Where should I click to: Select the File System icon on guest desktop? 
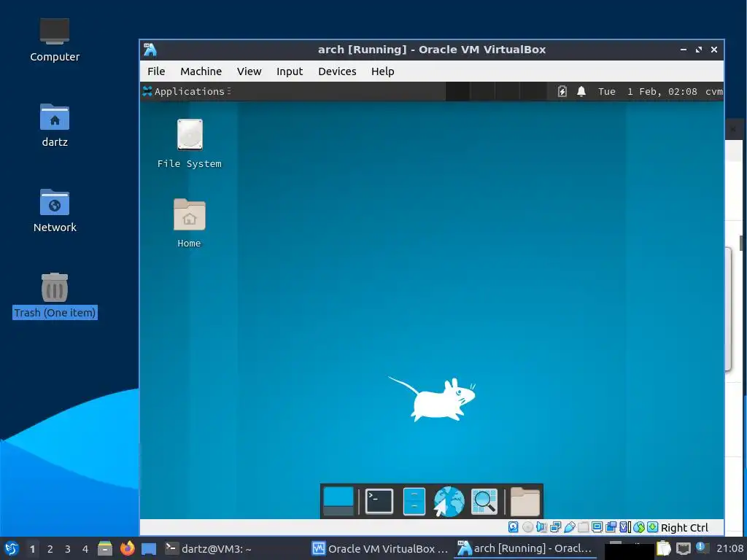tap(190, 144)
